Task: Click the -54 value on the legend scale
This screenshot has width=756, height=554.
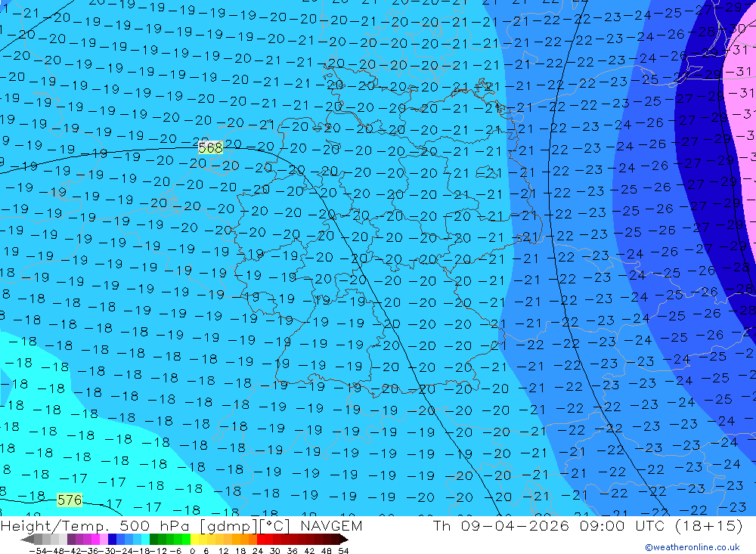Action: [x=38, y=551]
